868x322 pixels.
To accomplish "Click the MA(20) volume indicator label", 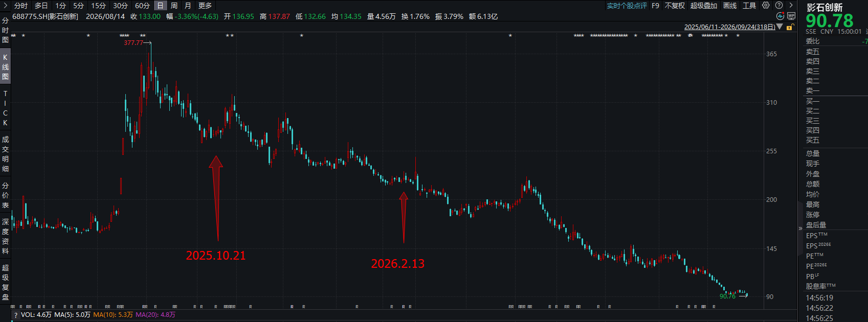I will (155, 315).
